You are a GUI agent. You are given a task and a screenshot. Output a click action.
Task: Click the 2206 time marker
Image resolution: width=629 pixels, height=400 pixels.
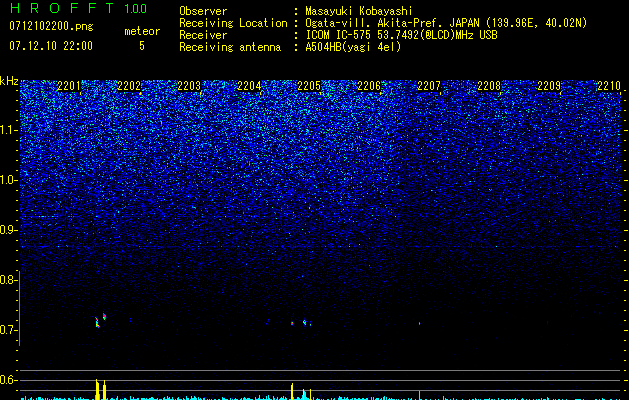(369, 86)
